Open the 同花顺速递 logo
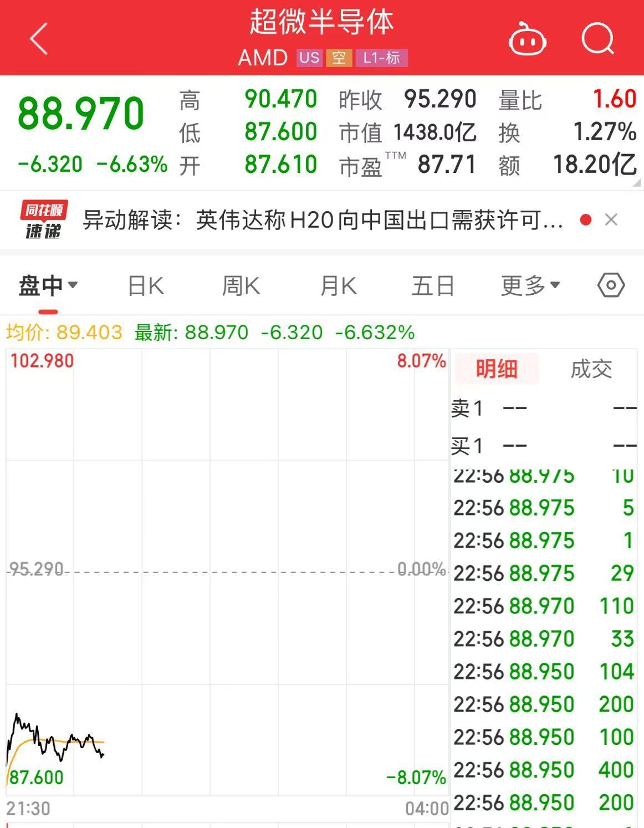The height and width of the screenshot is (828, 644). [x=44, y=220]
